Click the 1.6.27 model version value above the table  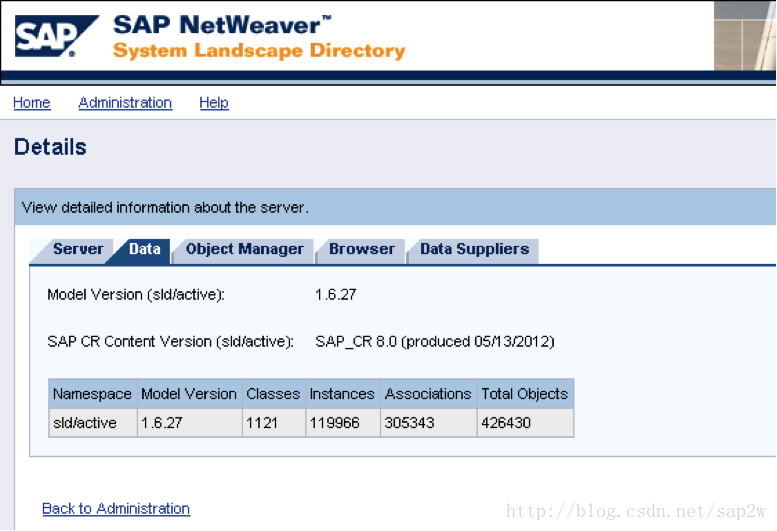(335, 295)
